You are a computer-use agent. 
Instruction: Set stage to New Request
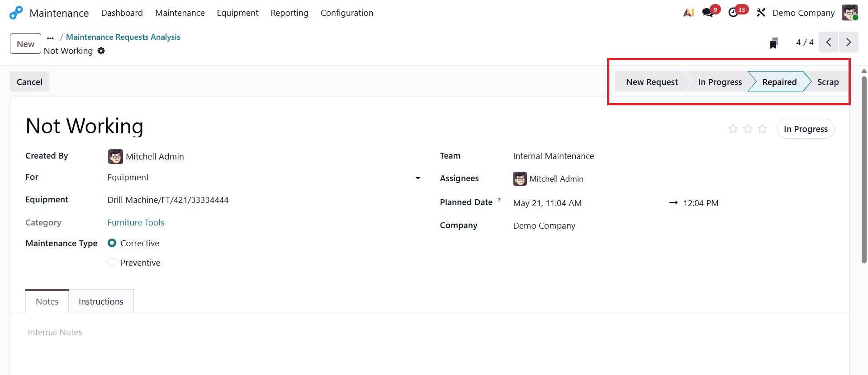(x=652, y=82)
